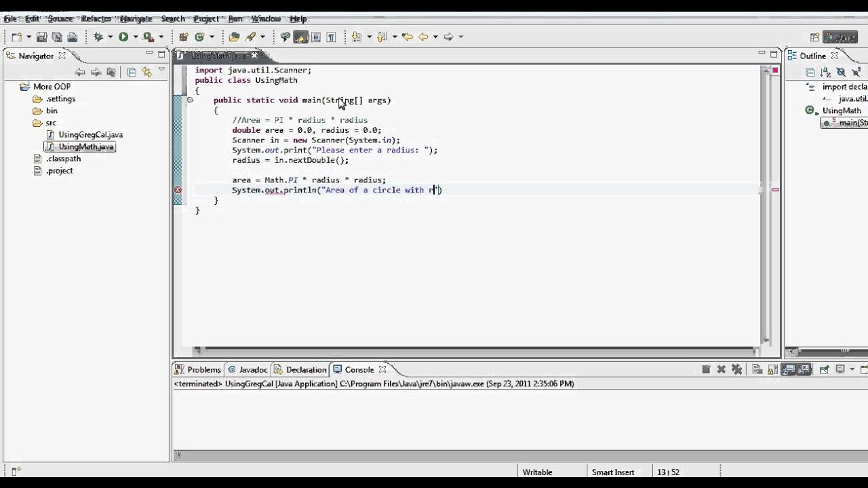This screenshot has width=868, height=488.
Task: Click the Save icon in toolbar
Action: click(41, 37)
